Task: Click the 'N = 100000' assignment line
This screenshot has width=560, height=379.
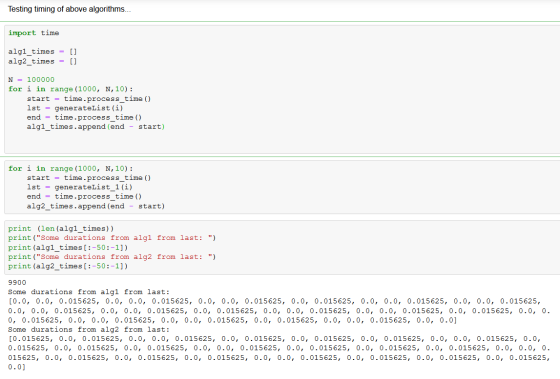Action: coord(31,79)
